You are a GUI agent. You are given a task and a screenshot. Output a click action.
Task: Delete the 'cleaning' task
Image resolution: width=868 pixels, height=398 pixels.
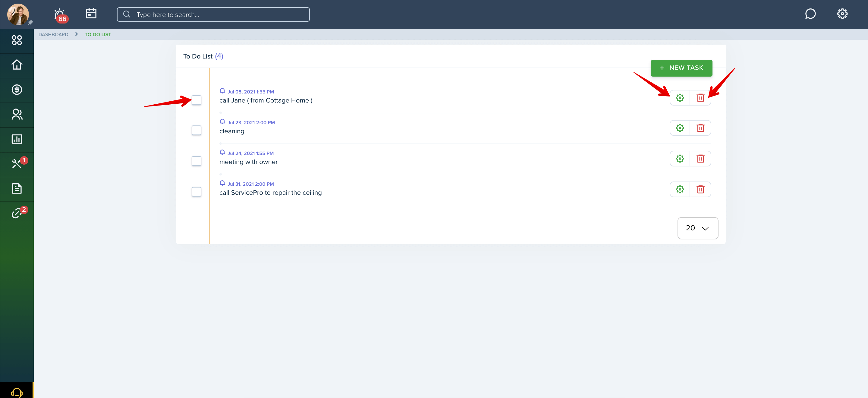coord(700,128)
